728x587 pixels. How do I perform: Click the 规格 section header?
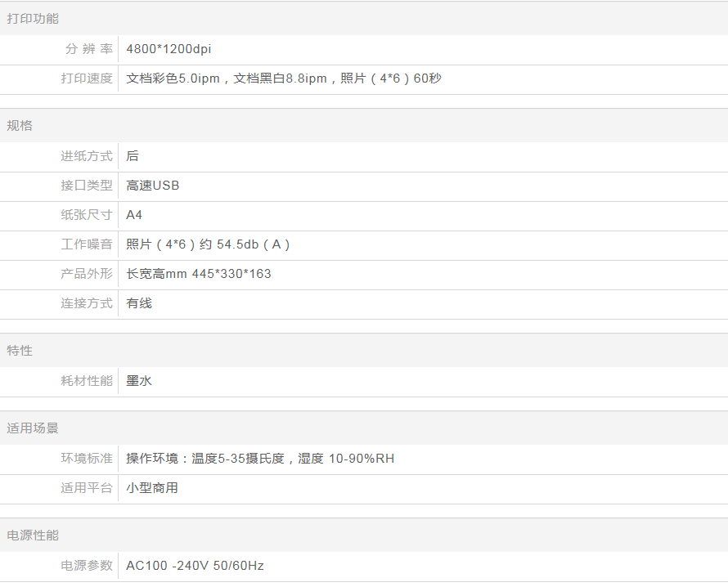click(x=20, y=126)
